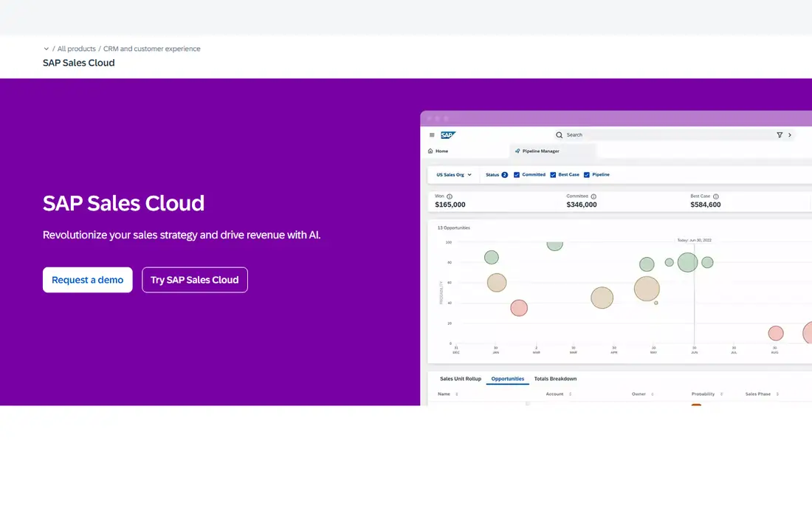Open the Totals Breakdown tab
Screen dimensions: 812x508
click(555, 379)
